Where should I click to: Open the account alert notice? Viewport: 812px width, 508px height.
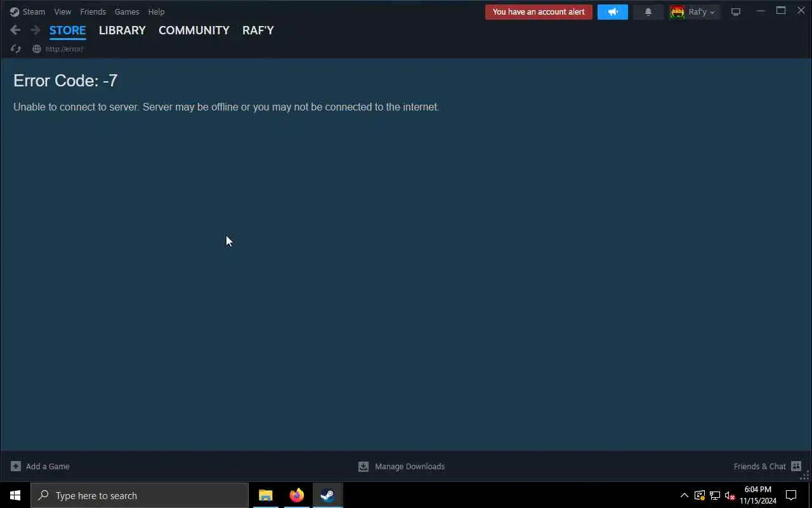pyautogui.click(x=539, y=12)
